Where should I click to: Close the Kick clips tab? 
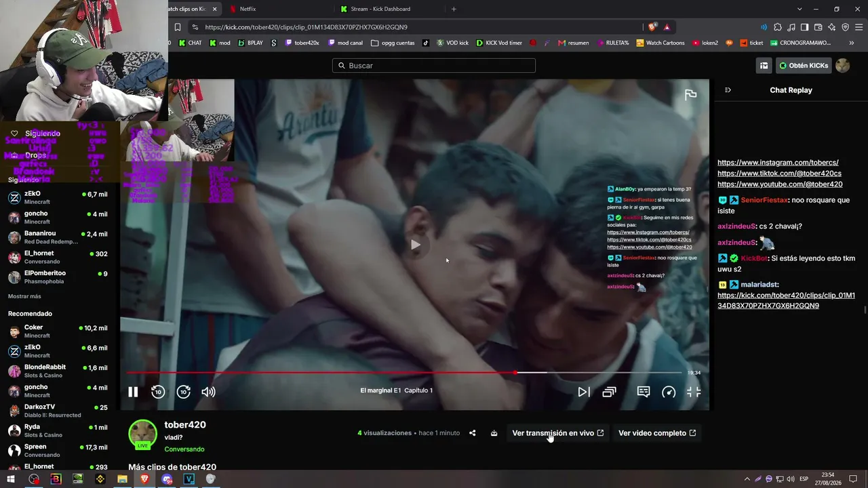(215, 9)
